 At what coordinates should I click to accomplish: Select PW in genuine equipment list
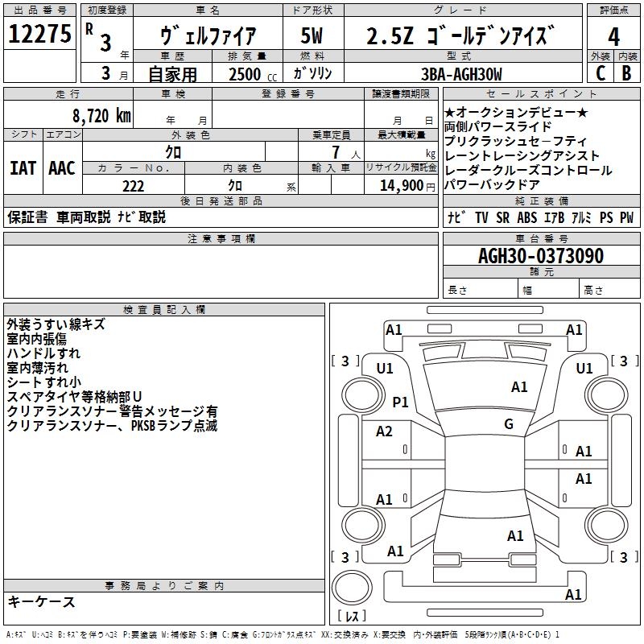click(x=627, y=217)
